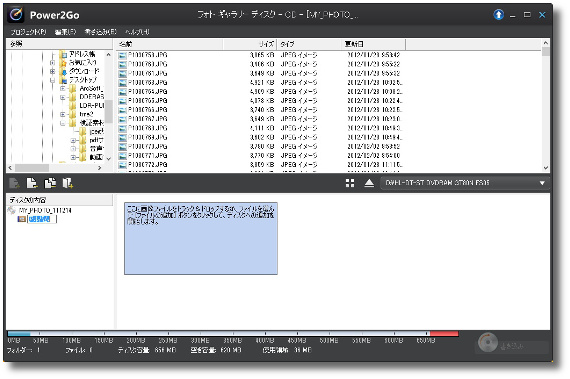Click the thumbnail icon of P1000764.JPG
Image resolution: width=570 pixels, height=379 pixels.
coord(123,92)
